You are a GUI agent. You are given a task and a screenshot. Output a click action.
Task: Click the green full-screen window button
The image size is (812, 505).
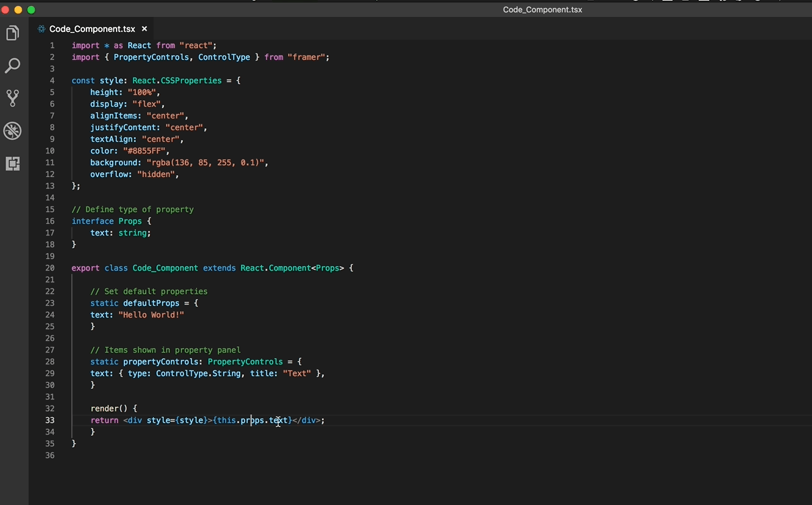31,10
